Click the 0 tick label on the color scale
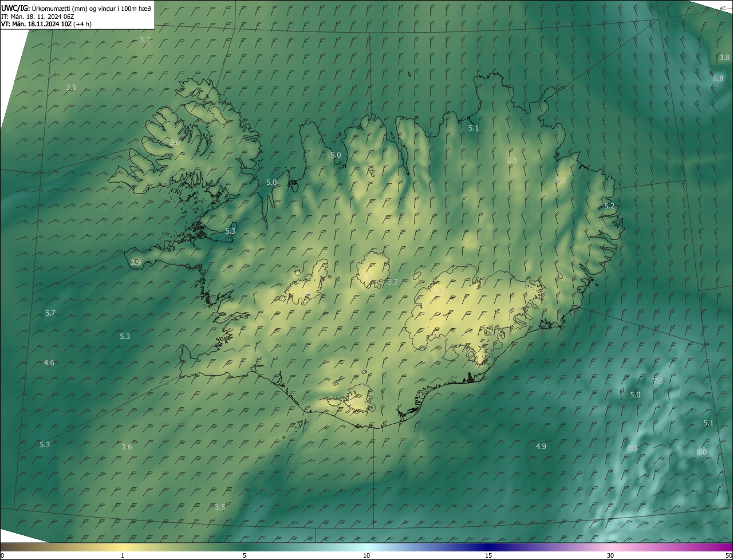 coord(2,555)
